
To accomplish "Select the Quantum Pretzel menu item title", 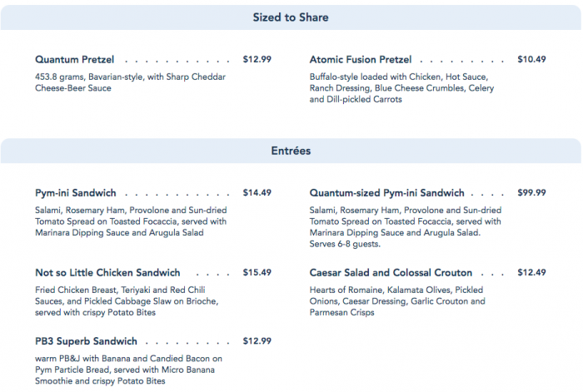I will (75, 60).
